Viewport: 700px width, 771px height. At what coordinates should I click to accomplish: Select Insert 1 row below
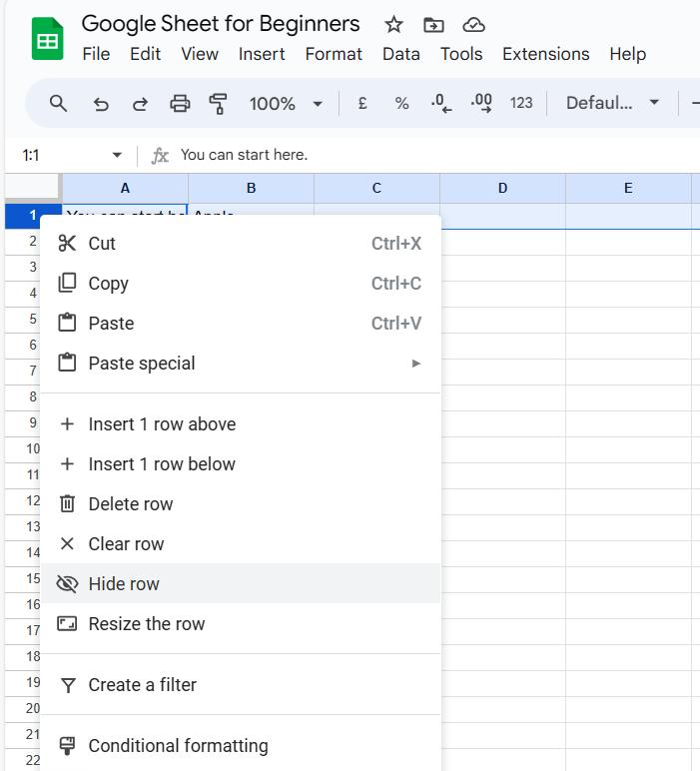click(241, 463)
